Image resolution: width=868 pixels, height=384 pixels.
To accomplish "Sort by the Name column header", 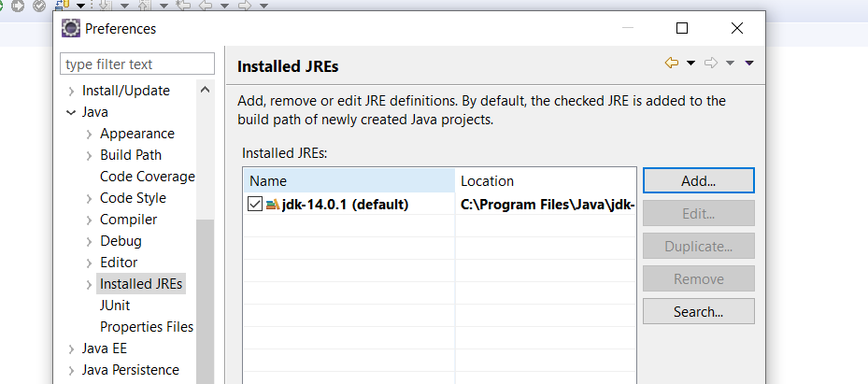I will coord(349,181).
